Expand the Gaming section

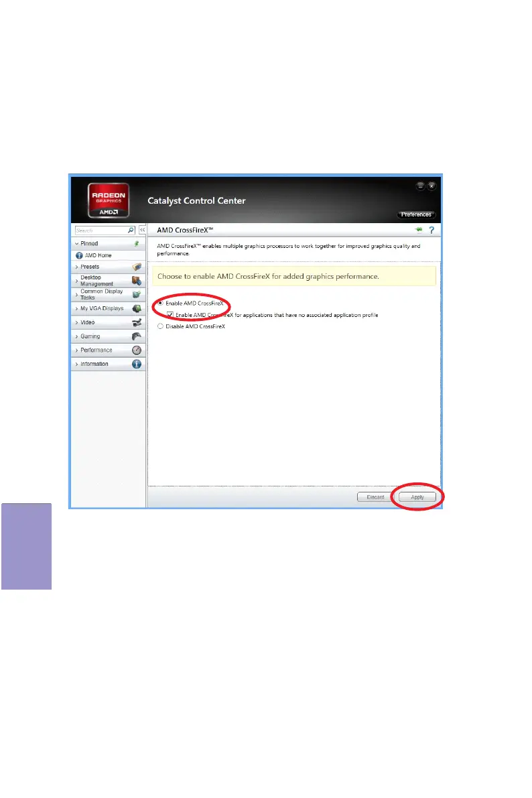(x=108, y=336)
